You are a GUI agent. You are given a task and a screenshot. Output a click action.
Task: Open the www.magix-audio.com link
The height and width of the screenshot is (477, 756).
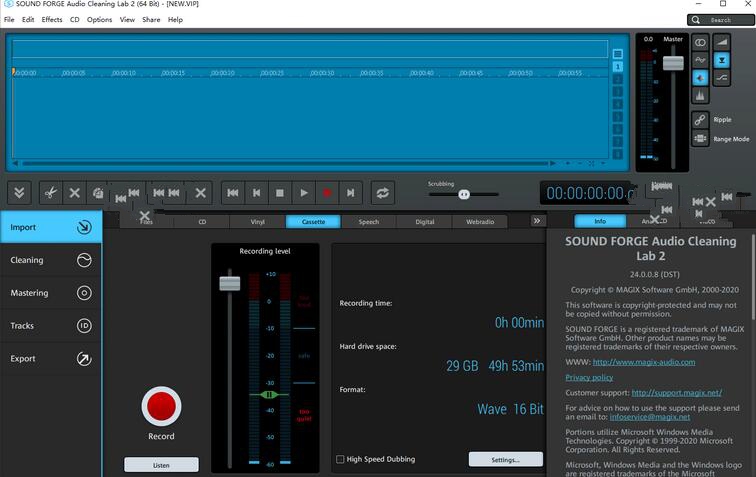coord(644,362)
